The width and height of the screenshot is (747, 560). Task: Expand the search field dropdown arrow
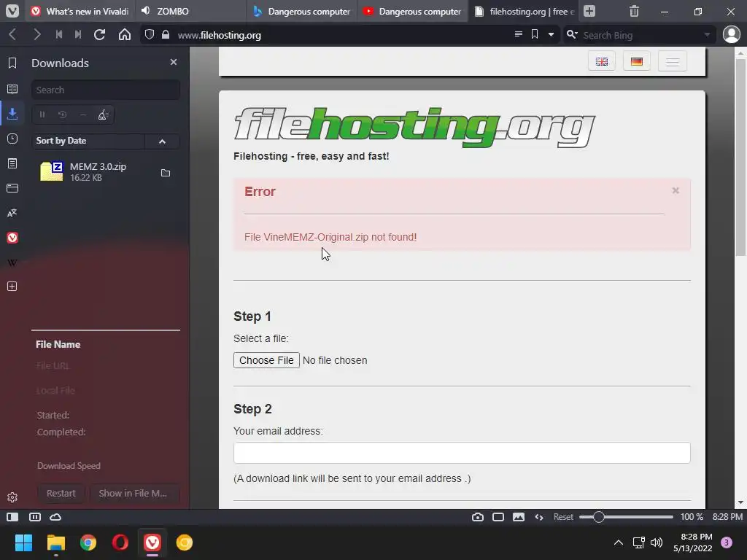click(707, 35)
